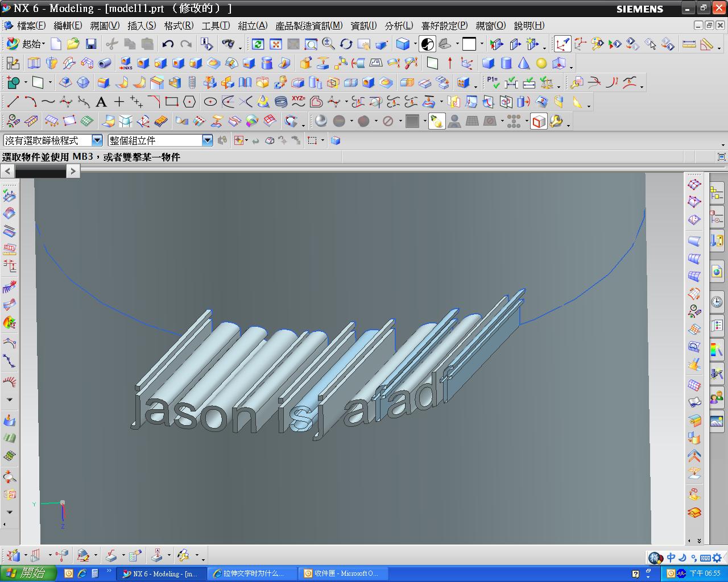The width and height of the screenshot is (728, 582).
Task: Insert a yellow Sphere primitive
Action: click(541, 63)
